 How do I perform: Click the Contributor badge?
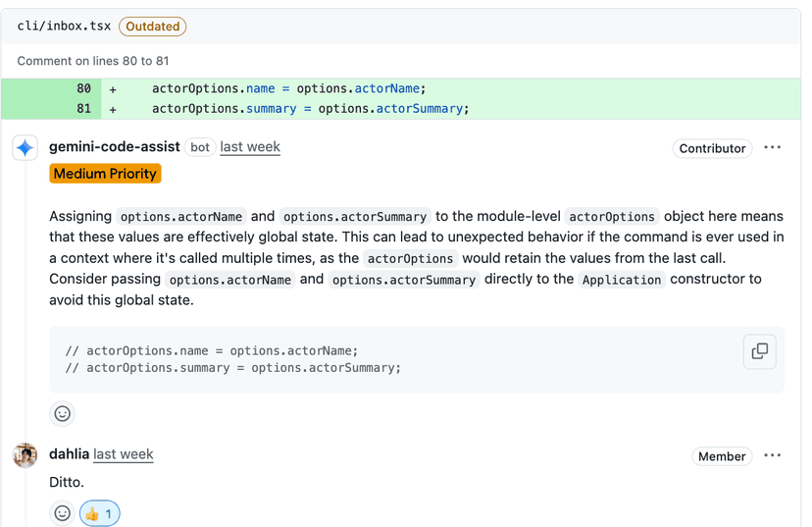coord(712,148)
